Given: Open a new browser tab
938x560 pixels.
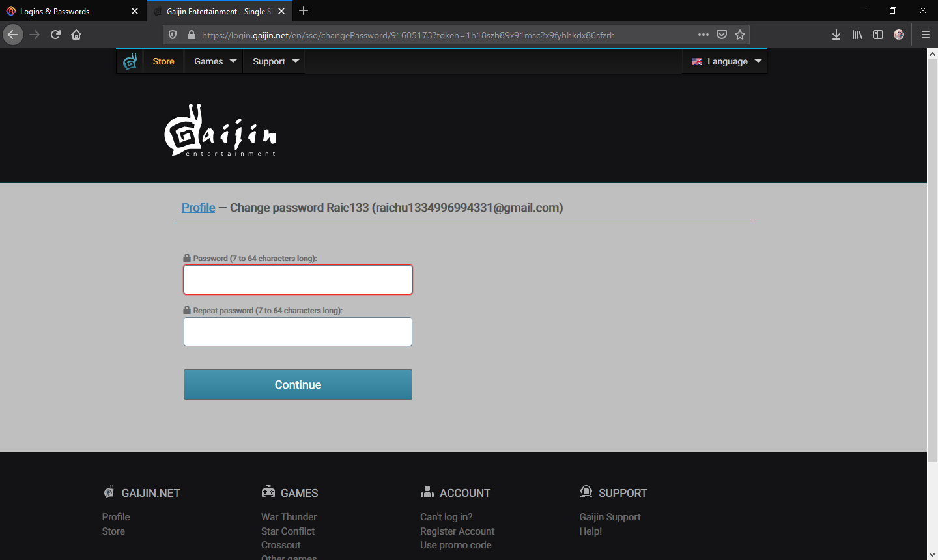Looking at the screenshot, I should [x=304, y=10].
